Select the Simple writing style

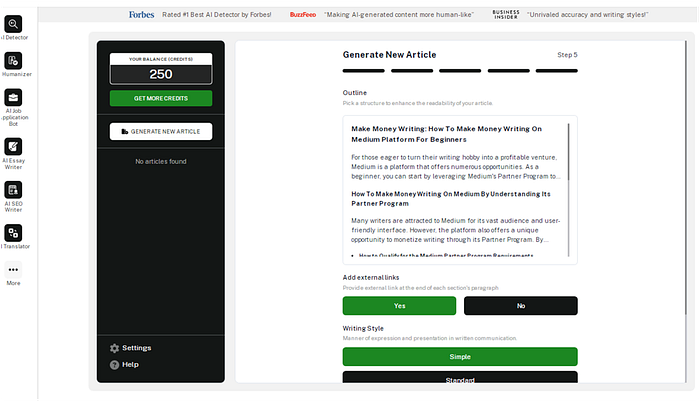[x=460, y=356]
